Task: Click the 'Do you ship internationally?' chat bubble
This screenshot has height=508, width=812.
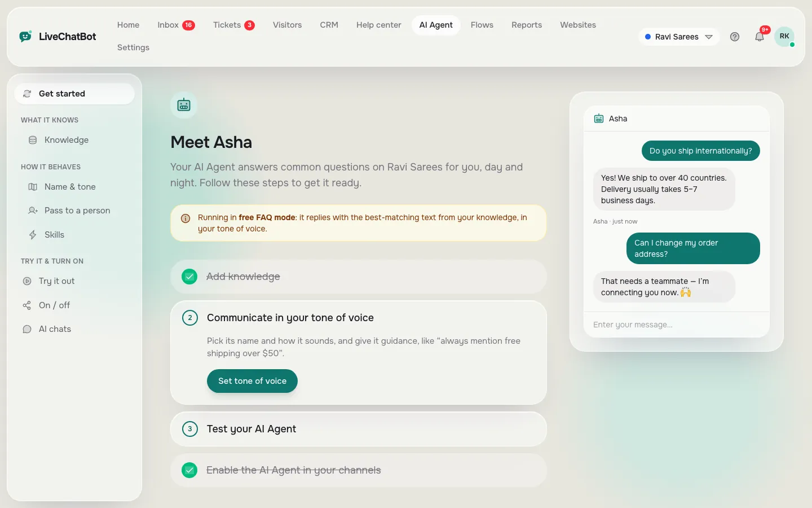Action: click(700, 151)
